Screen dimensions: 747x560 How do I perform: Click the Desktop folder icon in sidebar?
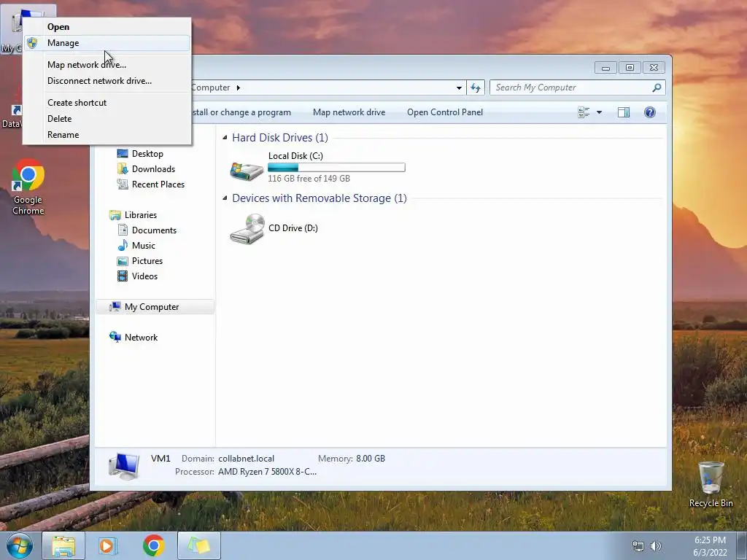pos(123,154)
